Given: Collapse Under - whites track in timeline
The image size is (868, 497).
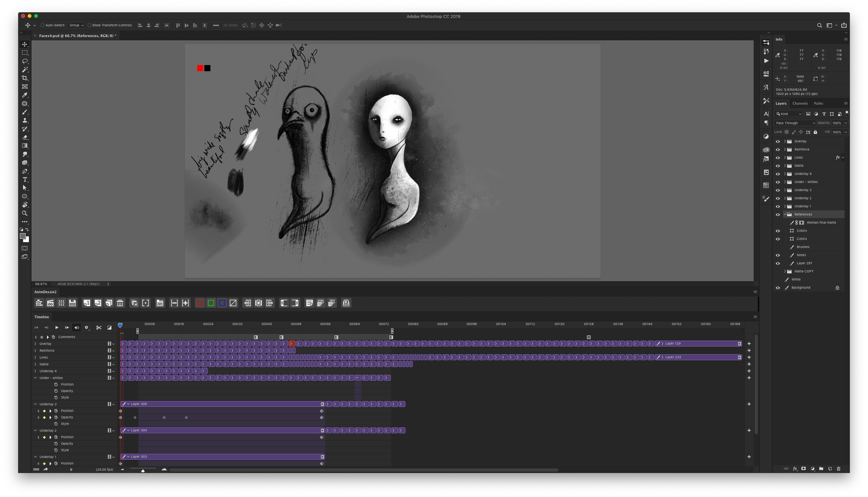Looking at the screenshot, I should click(35, 378).
